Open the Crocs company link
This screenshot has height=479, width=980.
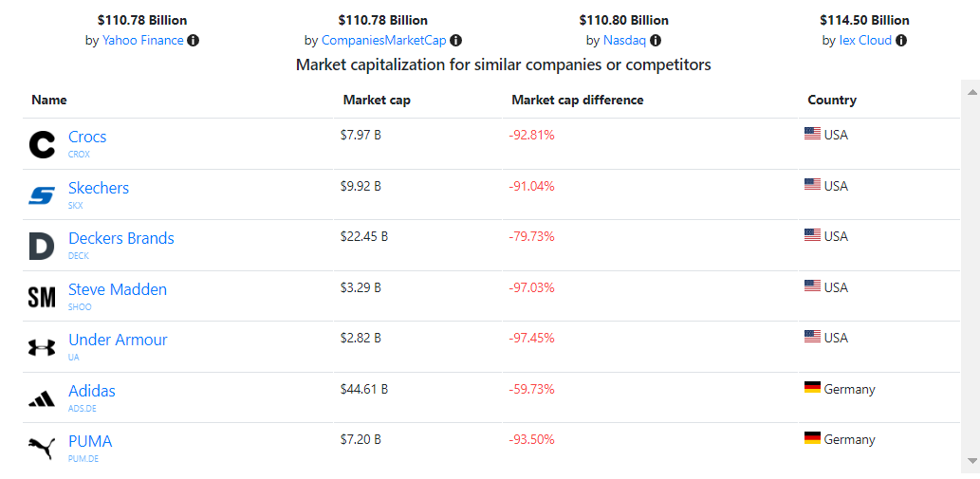[87, 137]
